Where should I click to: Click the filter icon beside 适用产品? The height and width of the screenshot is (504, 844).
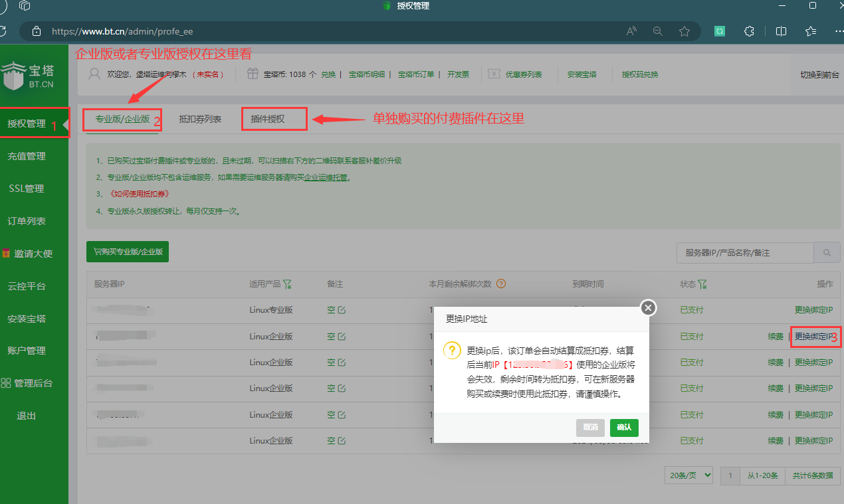point(287,284)
